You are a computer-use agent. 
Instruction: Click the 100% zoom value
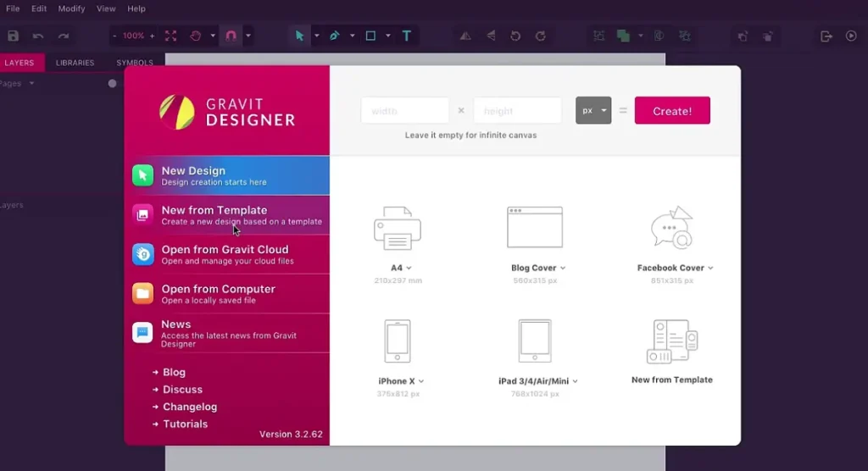(x=133, y=36)
